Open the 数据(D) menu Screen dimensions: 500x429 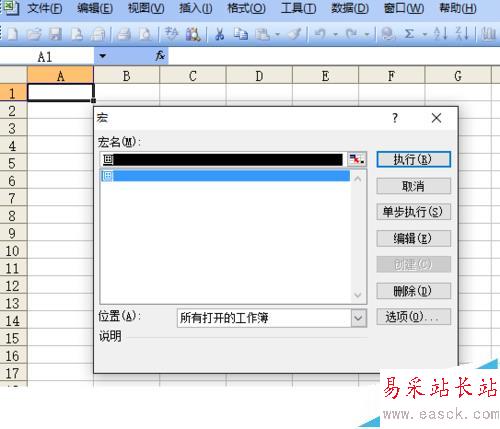[350, 8]
